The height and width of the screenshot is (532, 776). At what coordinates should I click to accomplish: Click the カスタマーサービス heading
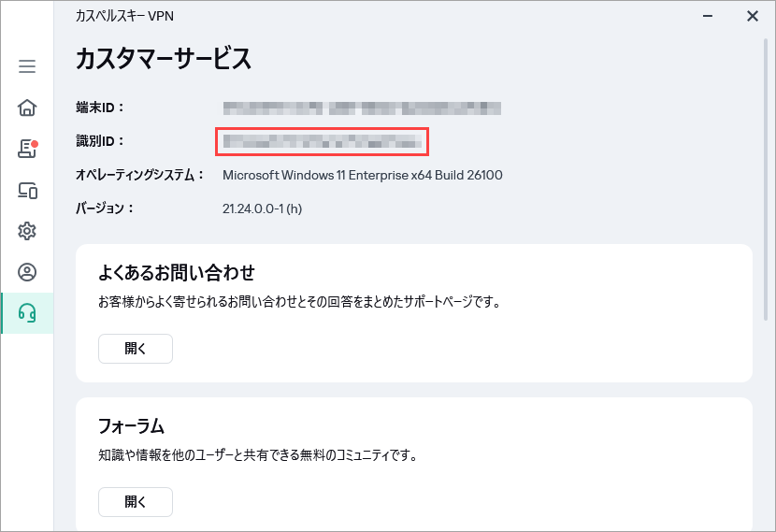click(164, 59)
